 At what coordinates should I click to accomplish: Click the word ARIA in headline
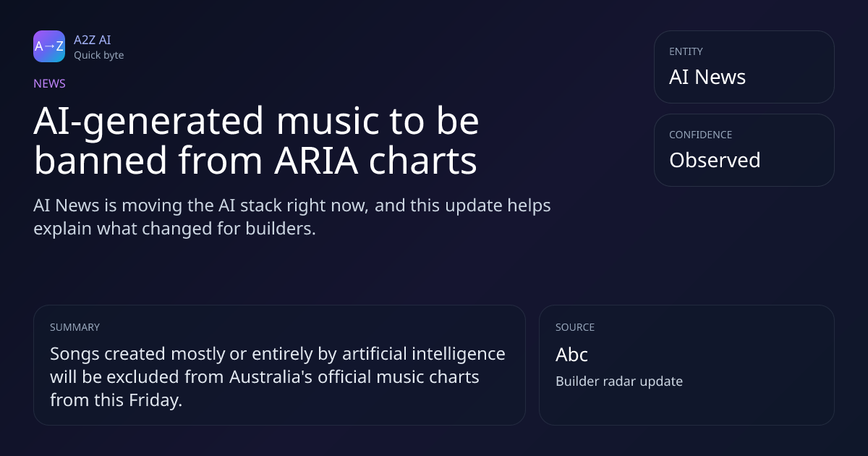point(316,161)
